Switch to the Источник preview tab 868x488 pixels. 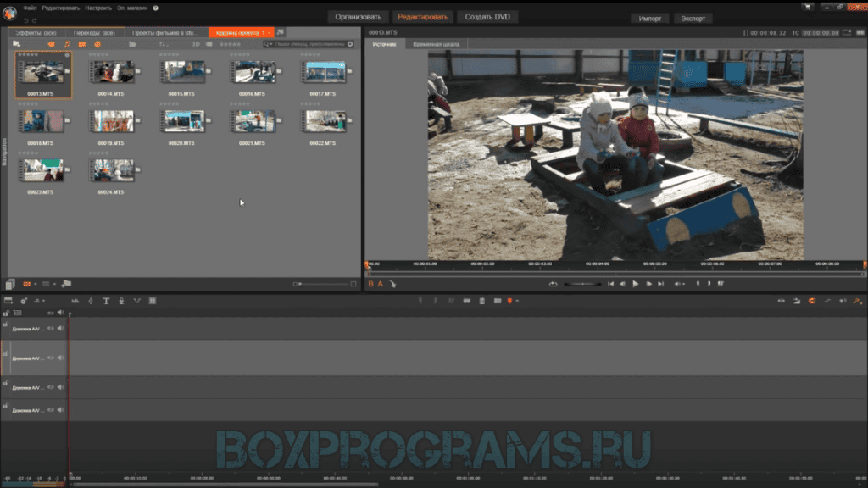(x=384, y=44)
